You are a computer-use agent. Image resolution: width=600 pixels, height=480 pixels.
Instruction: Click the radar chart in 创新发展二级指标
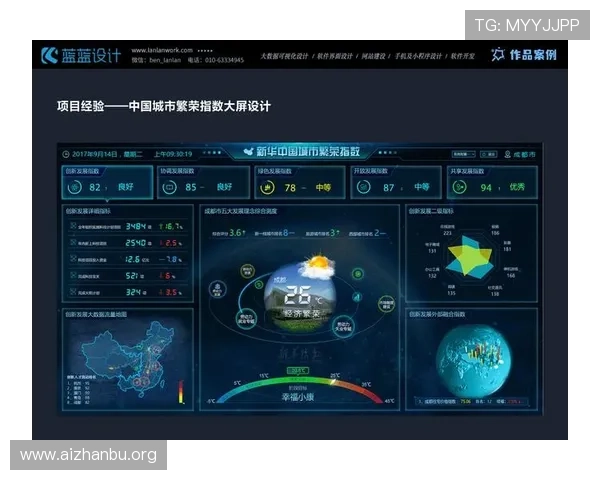click(x=470, y=256)
